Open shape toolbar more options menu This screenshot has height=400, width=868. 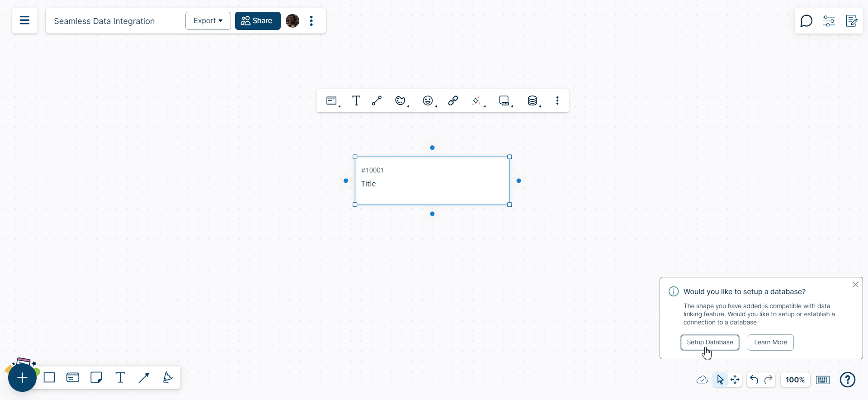557,100
